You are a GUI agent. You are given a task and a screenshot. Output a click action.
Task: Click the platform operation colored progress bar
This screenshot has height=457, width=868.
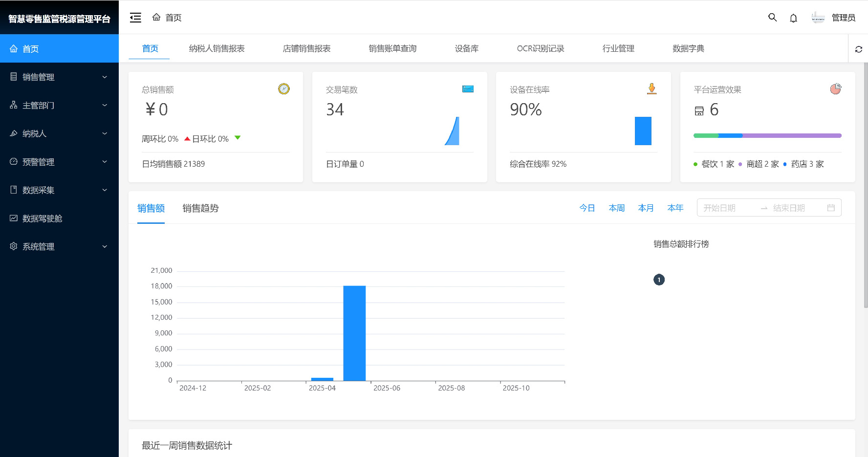pos(767,135)
